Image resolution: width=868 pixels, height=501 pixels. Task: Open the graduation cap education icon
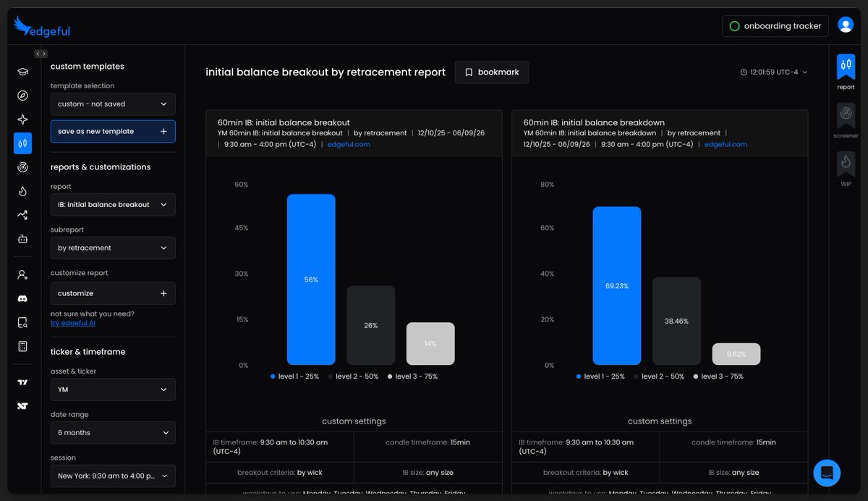pos(22,72)
